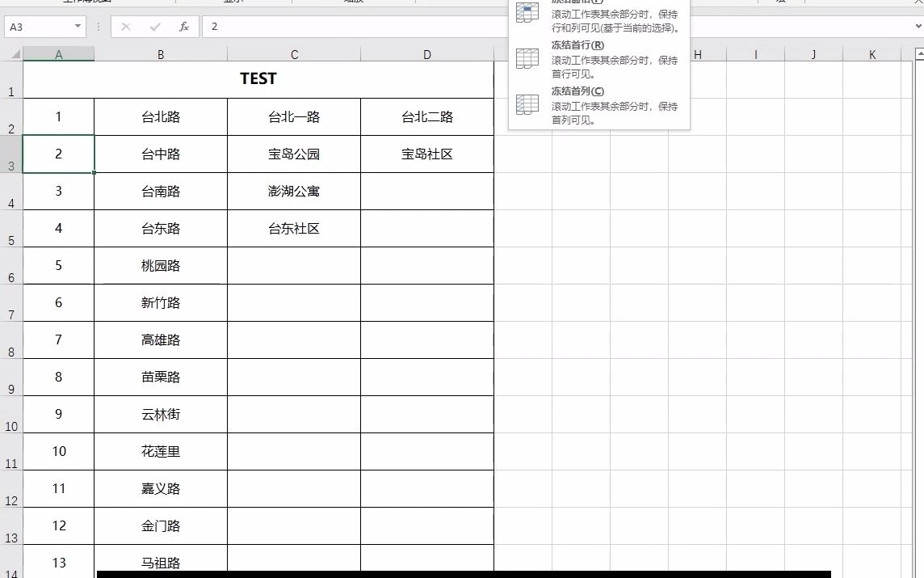
Task: Click the cell containing 台中路
Action: [x=160, y=154]
